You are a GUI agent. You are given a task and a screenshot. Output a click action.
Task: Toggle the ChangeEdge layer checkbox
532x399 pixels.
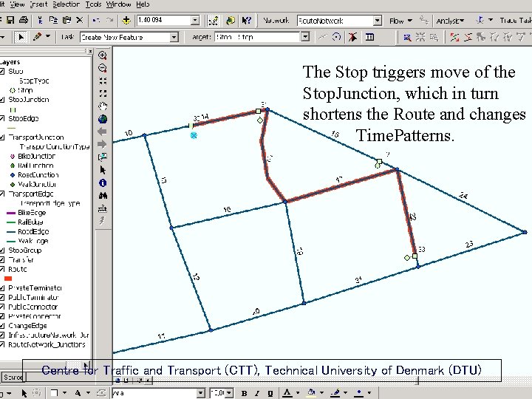[2, 326]
